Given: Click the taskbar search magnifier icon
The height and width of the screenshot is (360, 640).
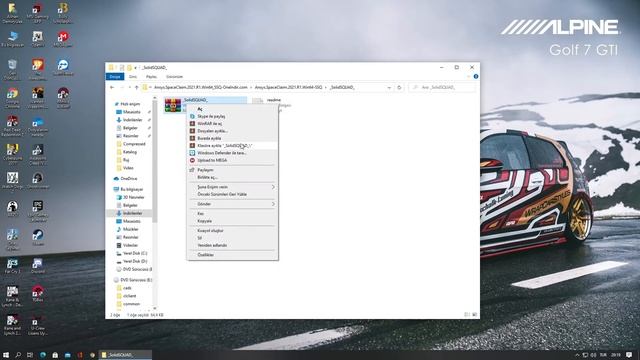Looking at the screenshot, I should [x=18, y=355].
